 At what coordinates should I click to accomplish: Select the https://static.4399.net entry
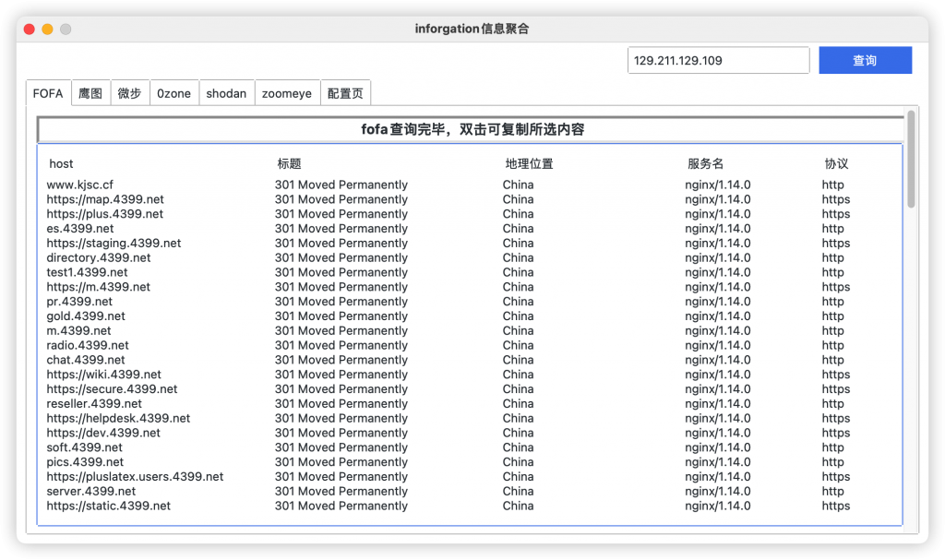pos(108,506)
